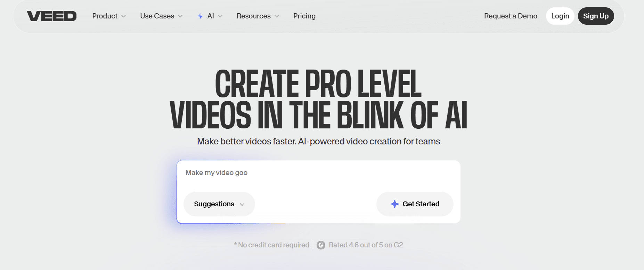Click the VEED logo

pos(52,16)
